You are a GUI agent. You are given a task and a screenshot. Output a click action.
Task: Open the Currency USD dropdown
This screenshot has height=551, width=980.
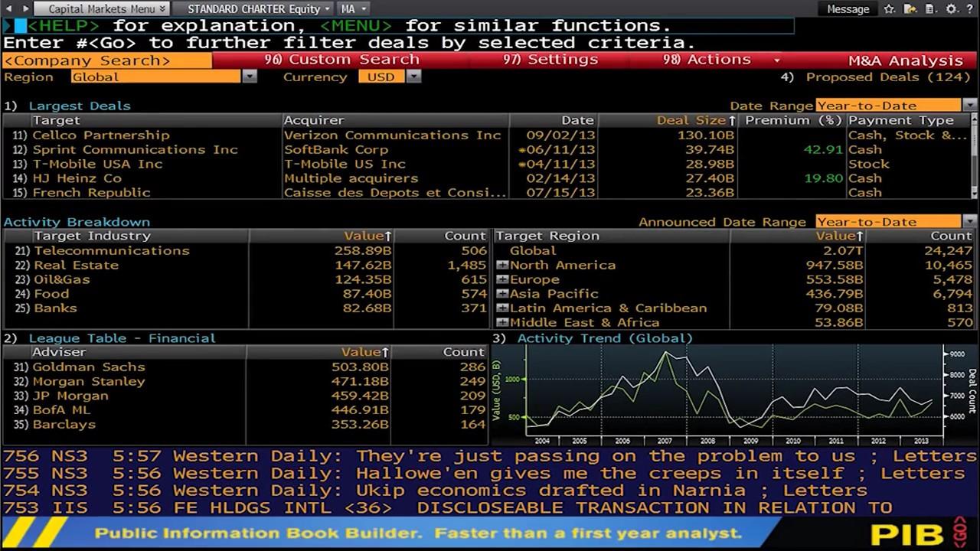tap(412, 77)
